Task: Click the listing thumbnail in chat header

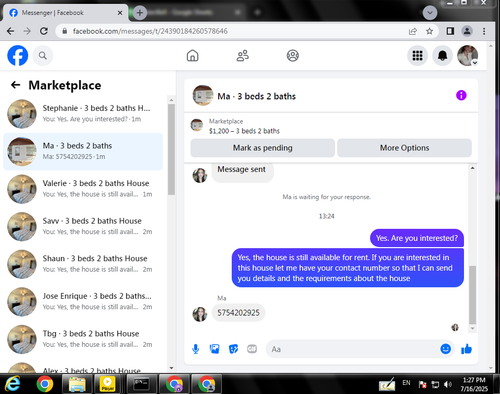Action: pyautogui.click(x=203, y=95)
